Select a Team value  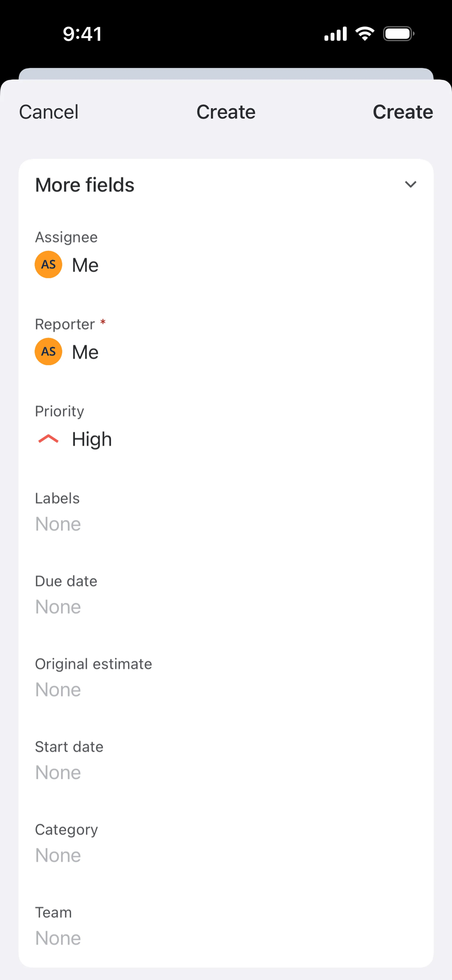click(58, 938)
